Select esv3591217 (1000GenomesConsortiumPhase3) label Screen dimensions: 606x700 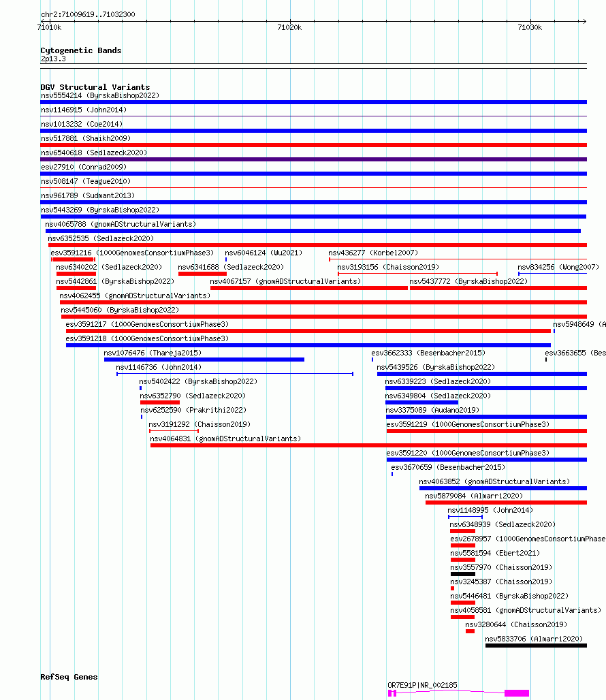coord(147,324)
